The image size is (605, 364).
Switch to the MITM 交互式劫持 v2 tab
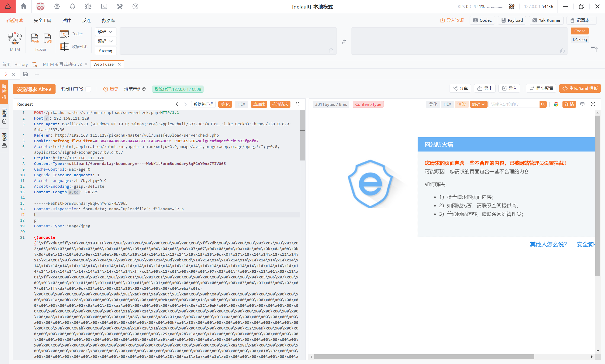click(62, 64)
